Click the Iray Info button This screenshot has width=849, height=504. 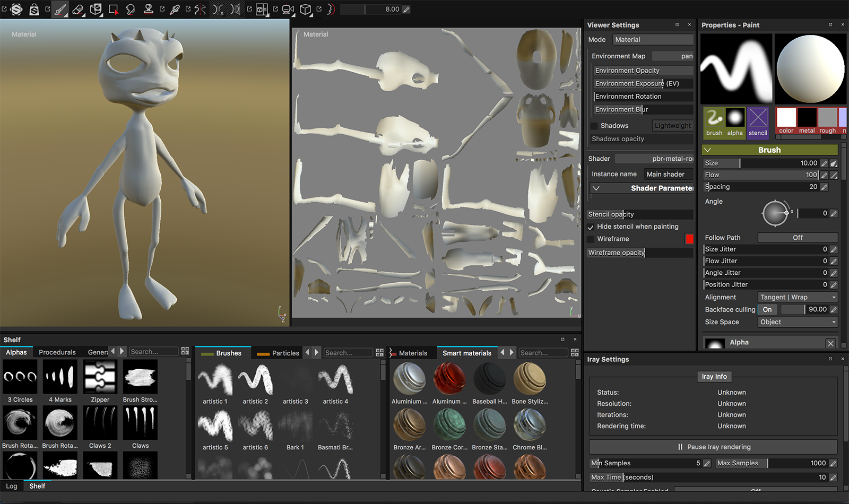[714, 377]
